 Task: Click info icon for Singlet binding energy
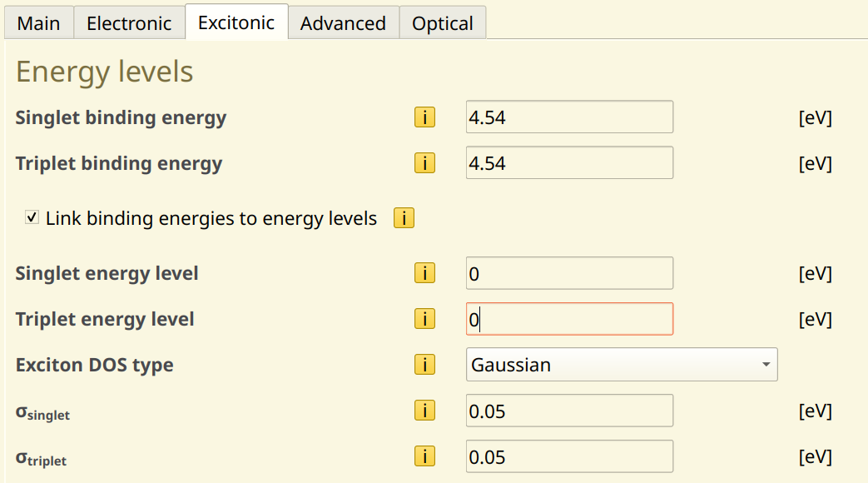pos(424,117)
